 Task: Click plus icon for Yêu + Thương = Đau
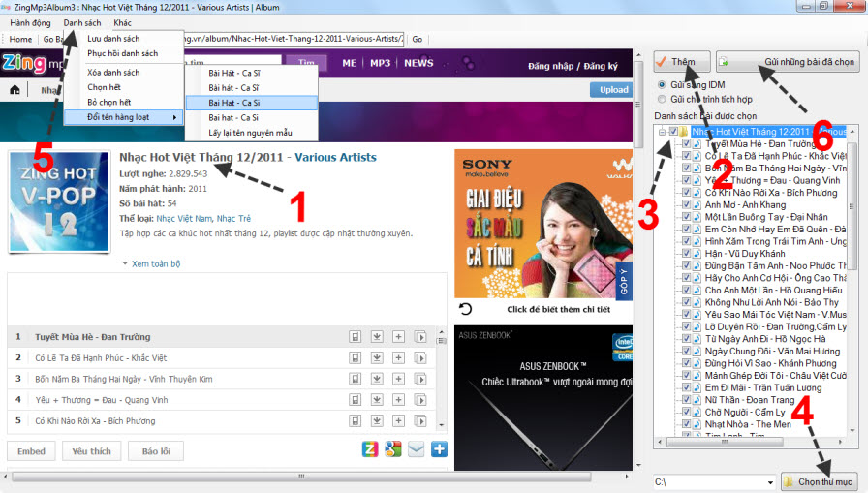tap(398, 400)
